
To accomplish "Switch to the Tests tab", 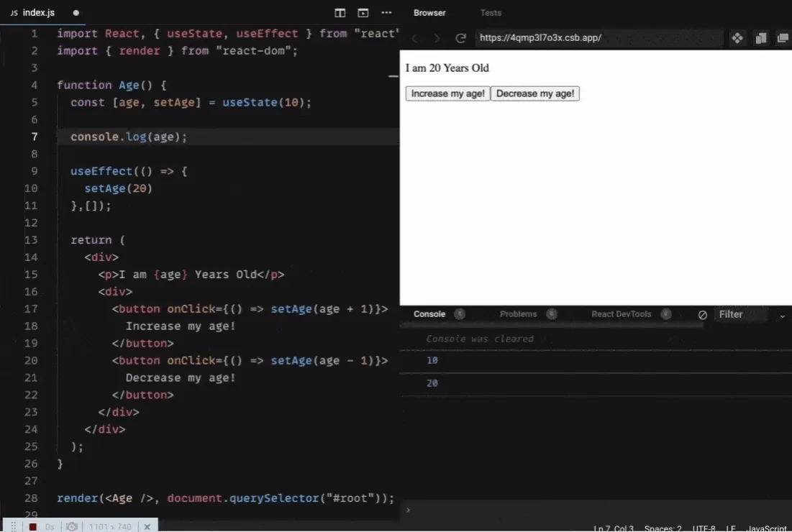I will coord(491,13).
